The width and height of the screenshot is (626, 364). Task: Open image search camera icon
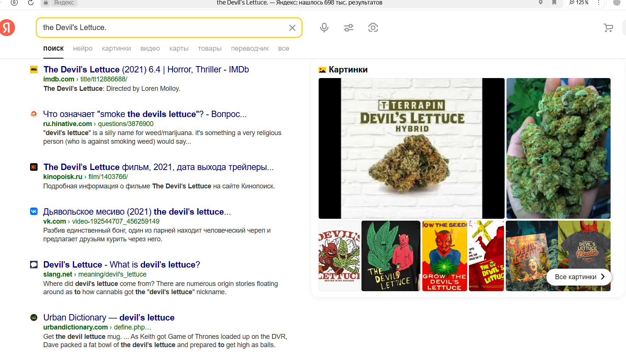click(373, 28)
